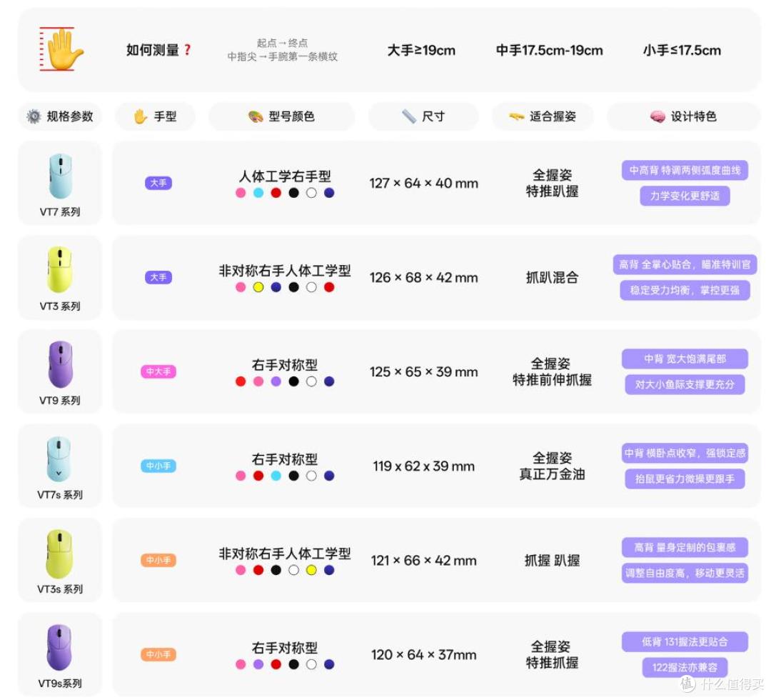The height and width of the screenshot is (700, 771).
Task: Click the 中小手 blue tag for VT7s
Action: [158, 466]
